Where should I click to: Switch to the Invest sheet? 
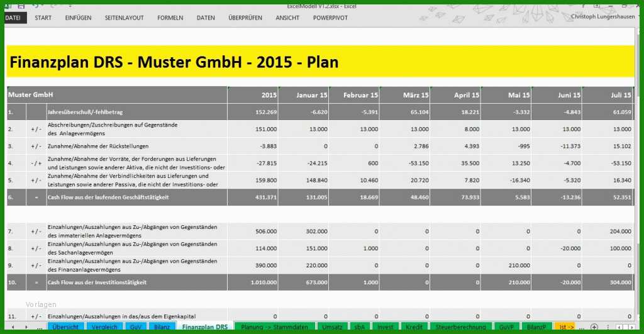pyautogui.click(x=386, y=327)
